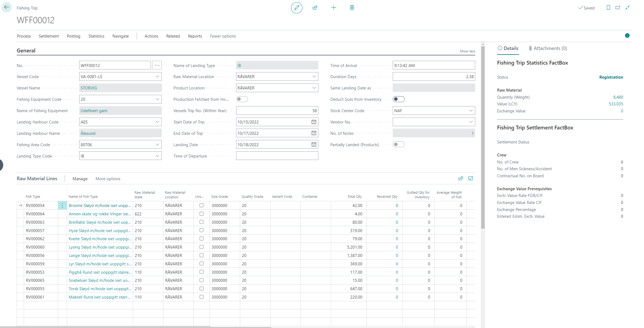This screenshot has height=328, width=644.
Task: Open Stock Center Code dropdown
Action: [471, 111]
